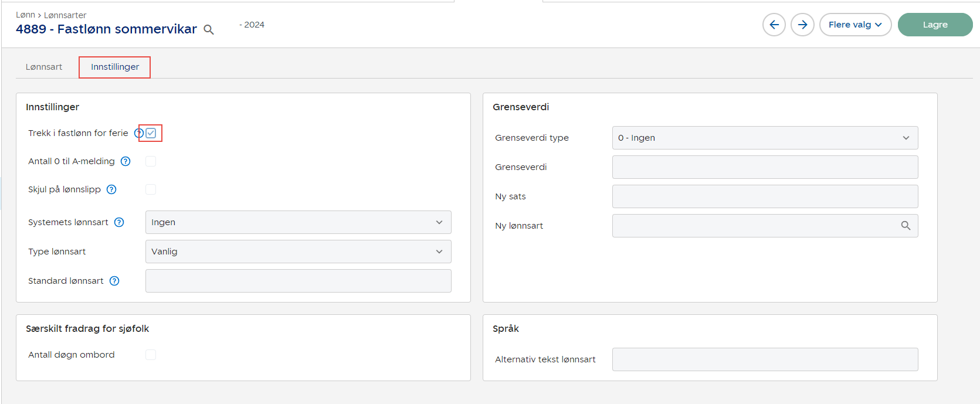The image size is (980, 404).
Task: Expand the Systemets lønnsart dropdown
Action: 298,222
